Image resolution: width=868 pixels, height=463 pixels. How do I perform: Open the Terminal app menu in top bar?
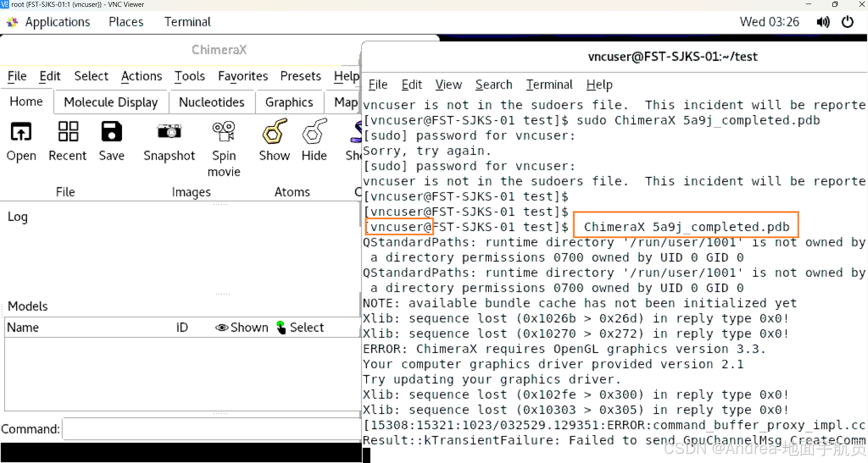click(x=187, y=22)
